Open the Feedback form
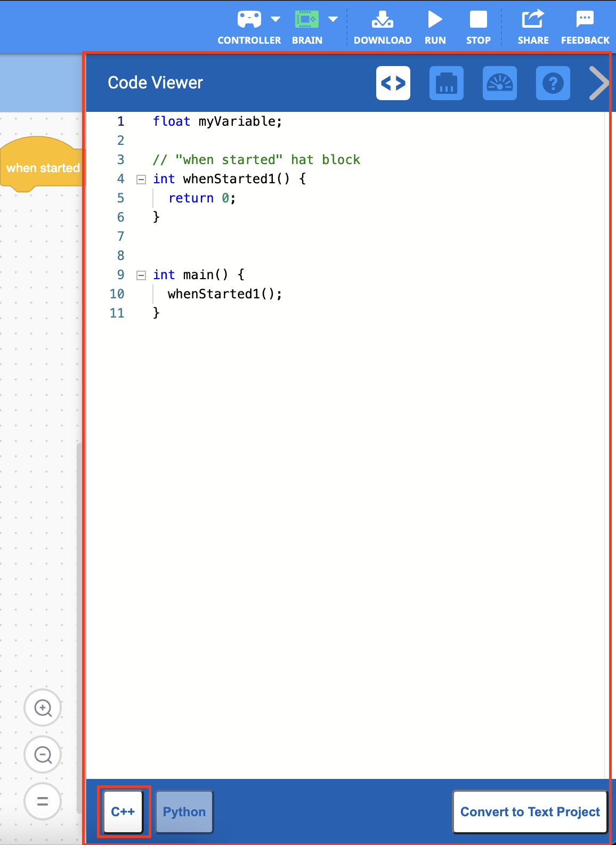Image resolution: width=616 pixels, height=845 pixels. (x=585, y=27)
